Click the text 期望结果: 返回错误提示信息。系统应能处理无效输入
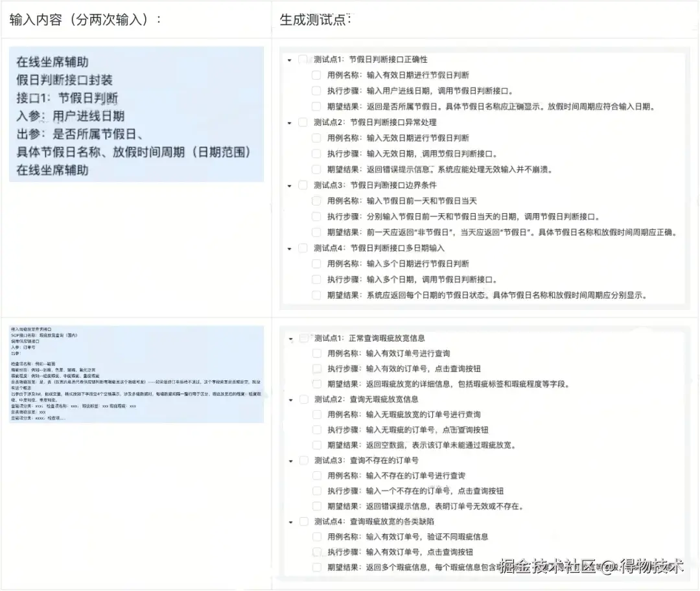 coord(440,170)
